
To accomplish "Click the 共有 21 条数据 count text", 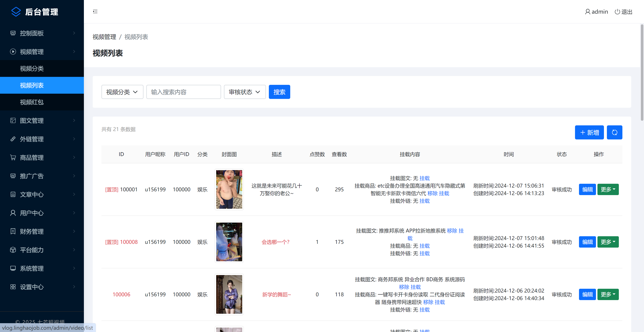I will pos(118,129).
